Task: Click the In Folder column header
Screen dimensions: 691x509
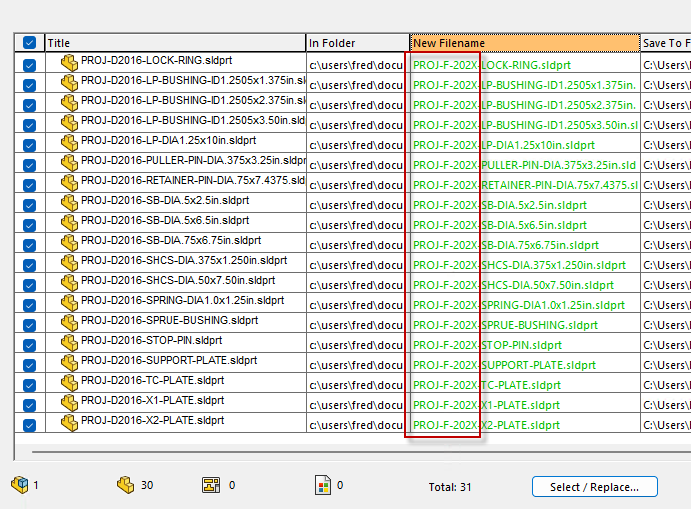Action: point(357,43)
